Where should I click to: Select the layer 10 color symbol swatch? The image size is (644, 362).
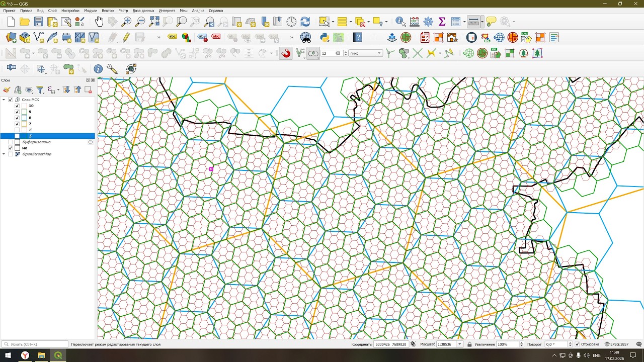click(x=24, y=106)
